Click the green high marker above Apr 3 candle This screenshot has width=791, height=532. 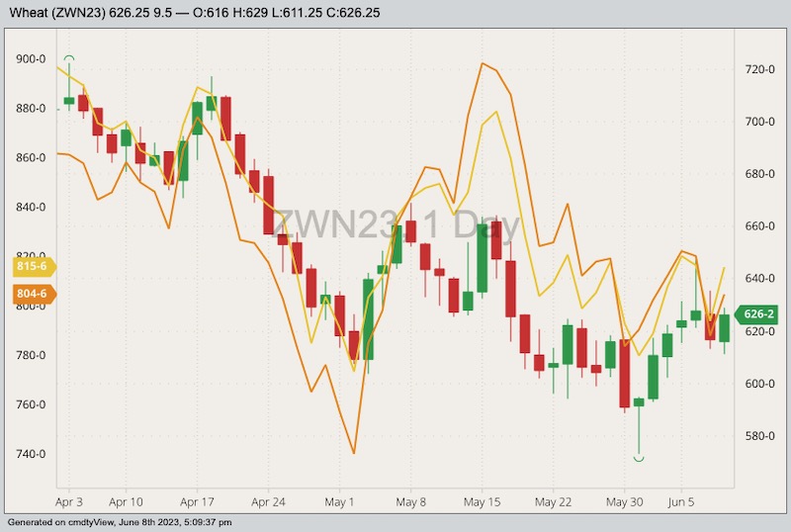point(69,58)
